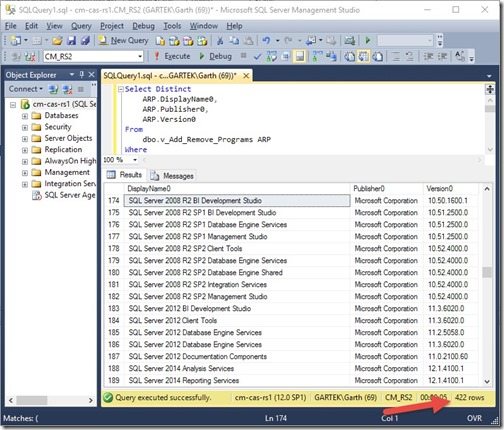Switch output to Results to Grid
Viewport: 504px width, 430px height.
tap(363, 56)
